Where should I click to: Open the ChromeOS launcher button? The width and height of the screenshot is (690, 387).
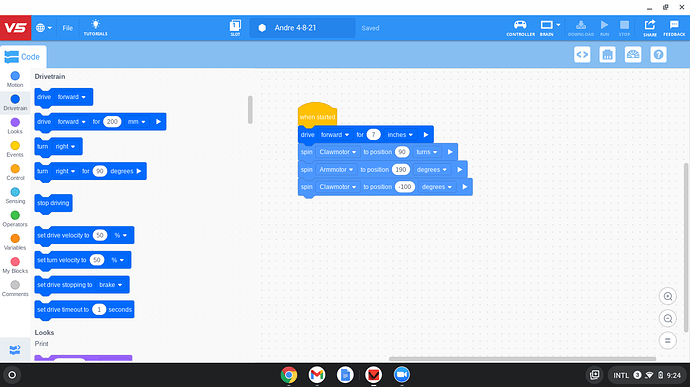click(12, 375)
